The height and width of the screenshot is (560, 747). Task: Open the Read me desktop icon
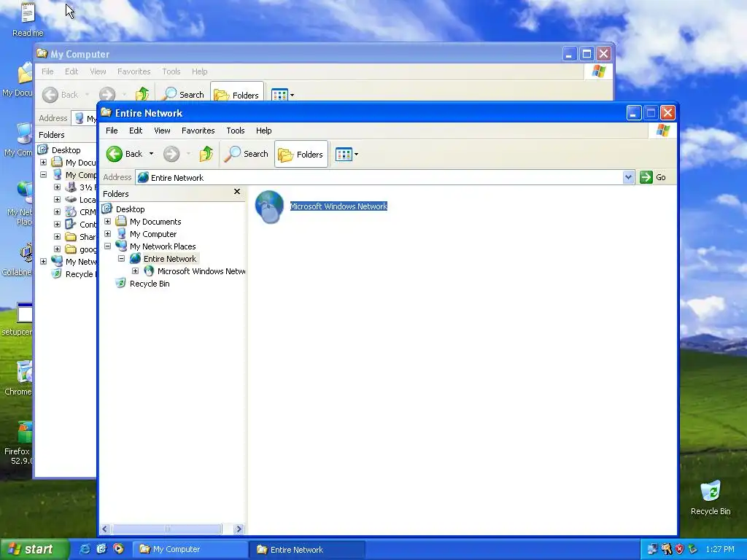(28, 19)
